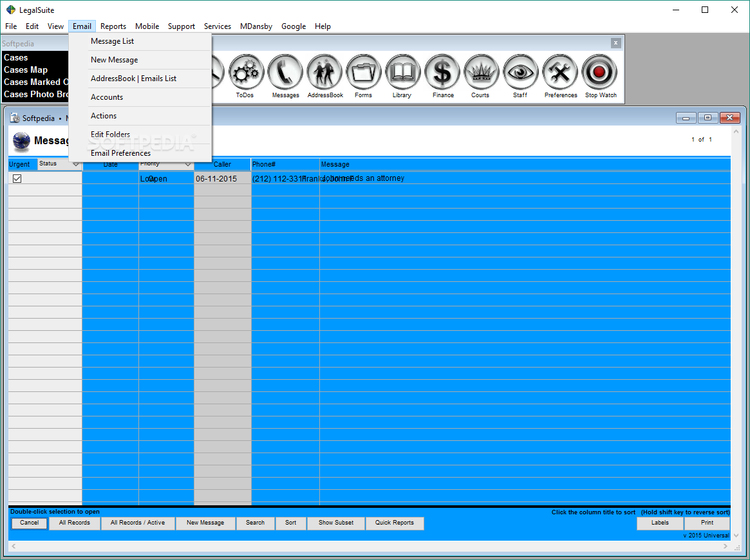Select Cases Photo entry in the sidebar
Viewport: 750px width, 560px height.
[x=35, y=95]
